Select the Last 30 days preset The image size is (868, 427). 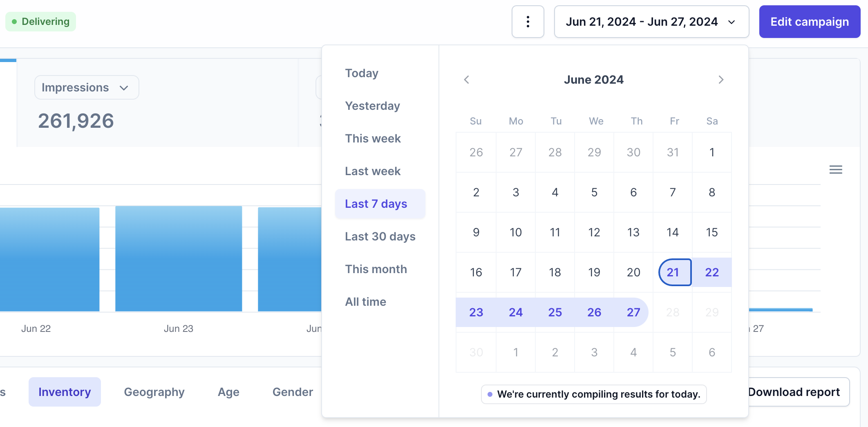click(x=380, y=236)
